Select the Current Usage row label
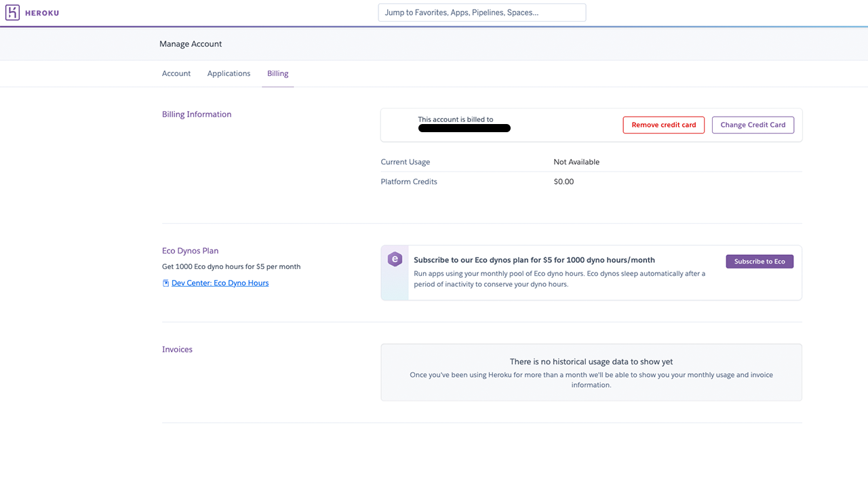The width and height of the screenshot is (868, 488). click(406, 162)
